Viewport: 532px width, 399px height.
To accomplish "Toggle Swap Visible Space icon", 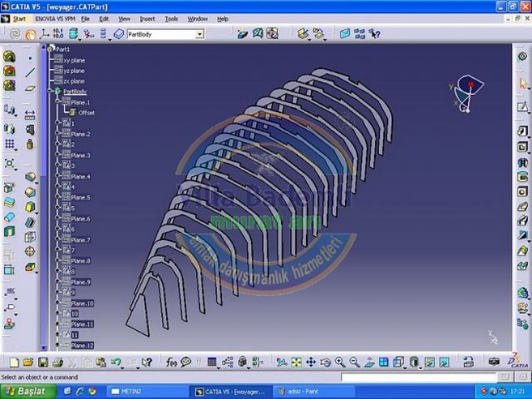I will (x=444, y=362).
